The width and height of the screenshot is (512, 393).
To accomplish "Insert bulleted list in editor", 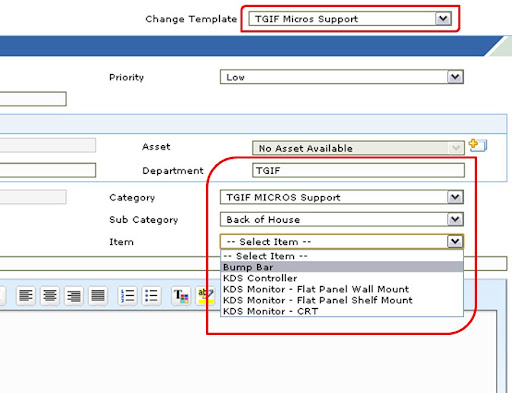I will click(x=152, y=296).
